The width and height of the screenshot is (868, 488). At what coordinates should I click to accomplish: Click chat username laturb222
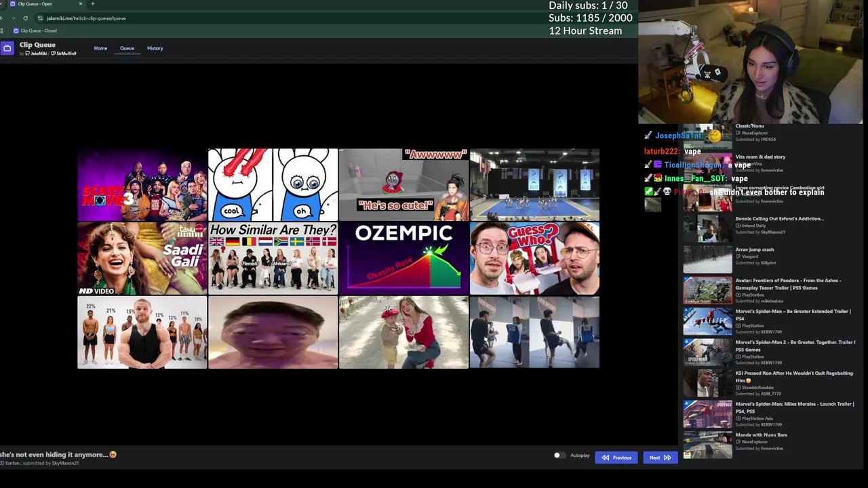click(x=661, y=151)
